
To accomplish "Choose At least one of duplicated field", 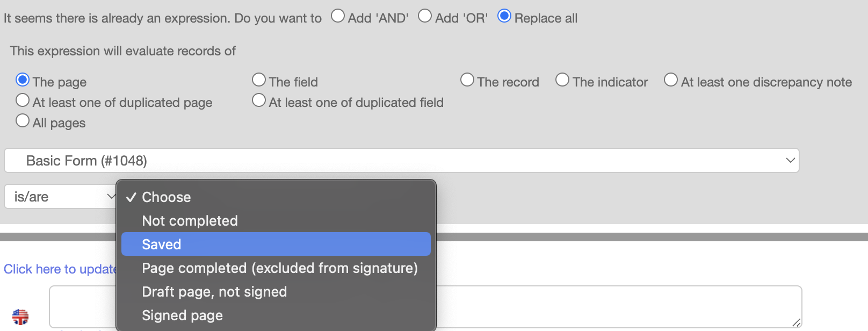I will coord(259,100).
